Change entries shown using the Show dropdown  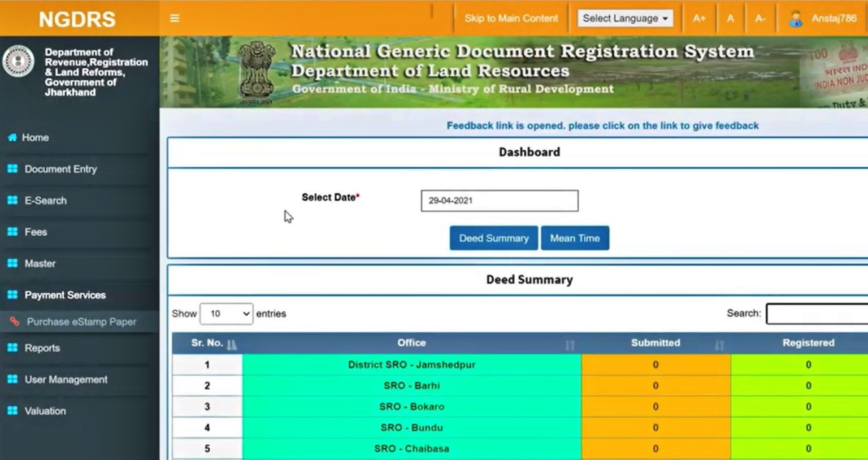pyautogui.click(x=226, y=314)
